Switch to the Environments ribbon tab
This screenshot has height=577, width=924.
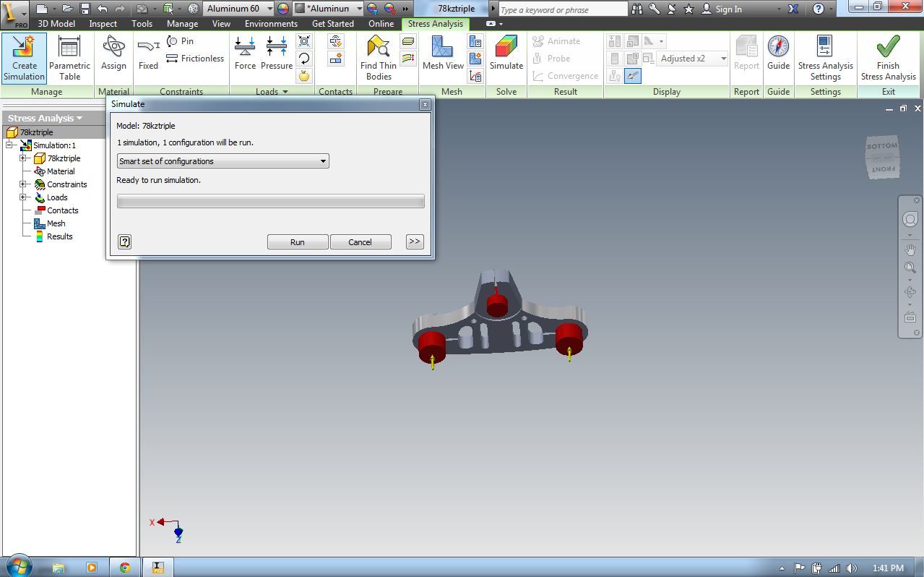[x=271, y=23]
